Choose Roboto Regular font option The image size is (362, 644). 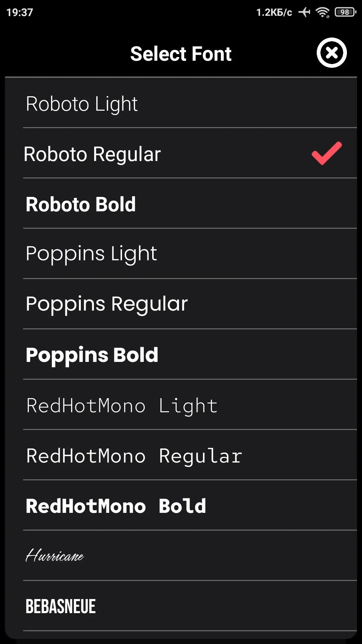[92, 154]
